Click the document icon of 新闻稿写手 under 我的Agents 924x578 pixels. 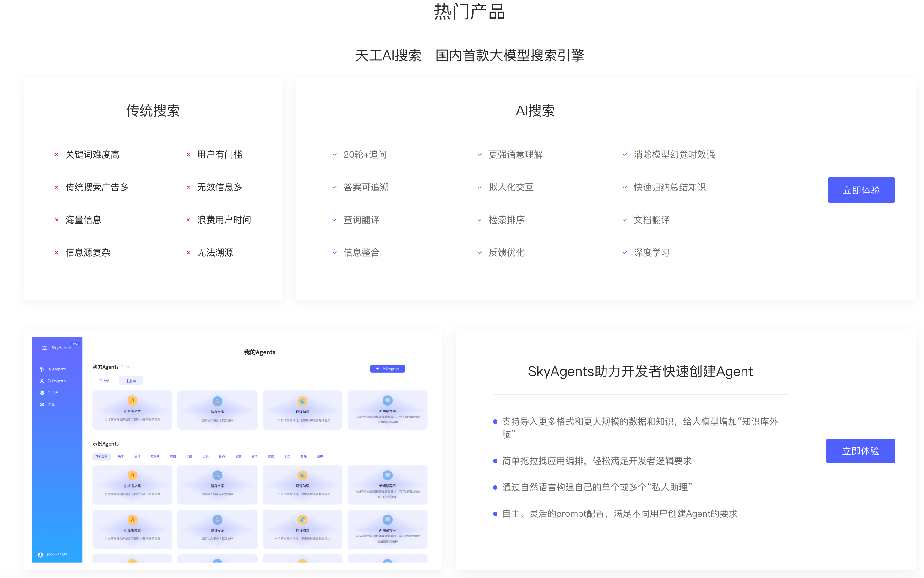click(x=388, y=401)
